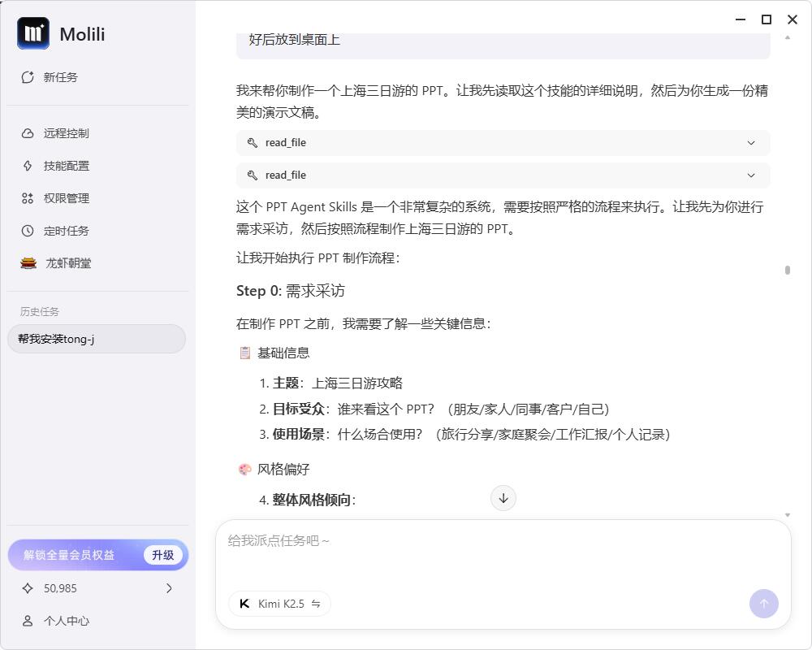Viewport: 812px width, 650px height.
Task: Click the 解锁全量会员权益 banner
Action: (69, 555)
